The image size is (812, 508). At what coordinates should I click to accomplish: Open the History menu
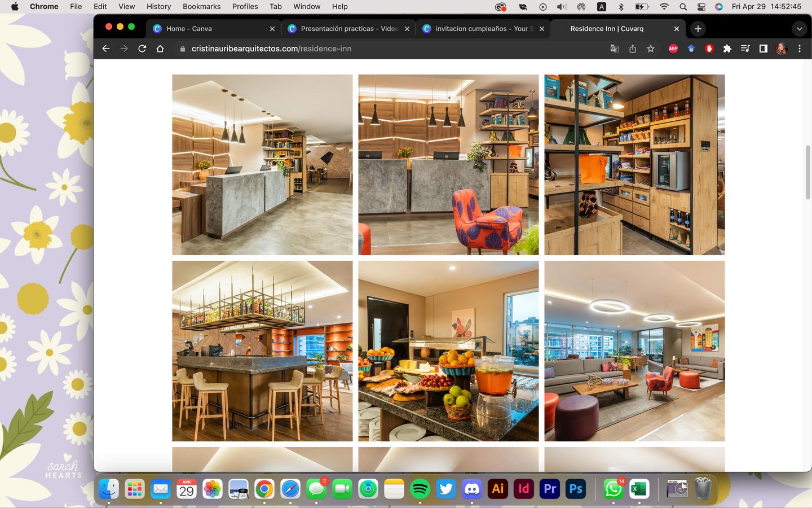(158, 7)
